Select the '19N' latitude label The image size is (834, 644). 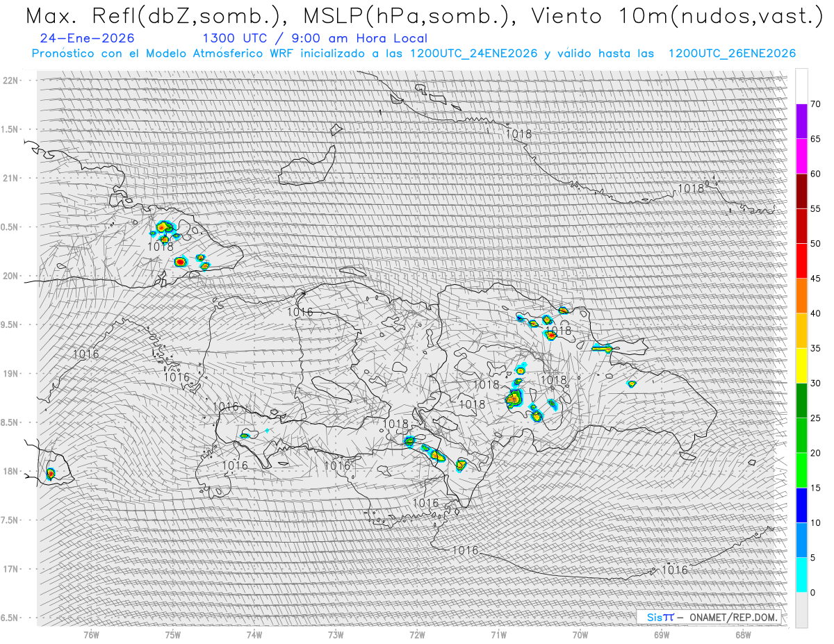(12, 373)
